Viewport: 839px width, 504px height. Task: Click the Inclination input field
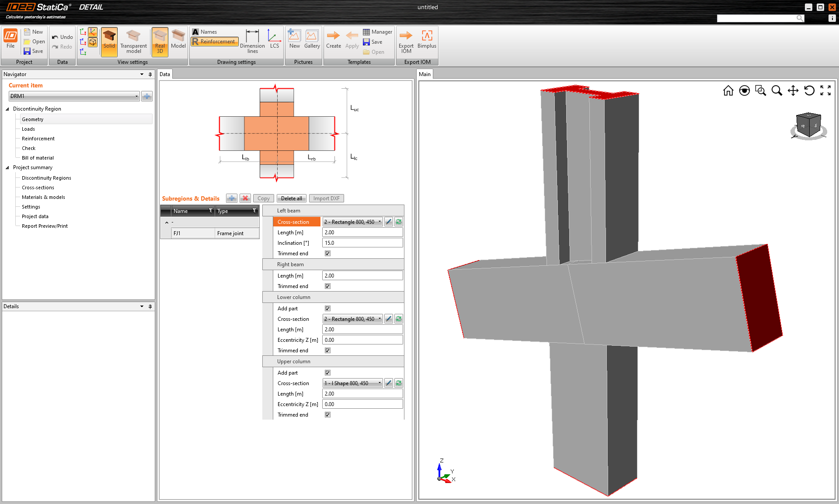coord(362,243)
